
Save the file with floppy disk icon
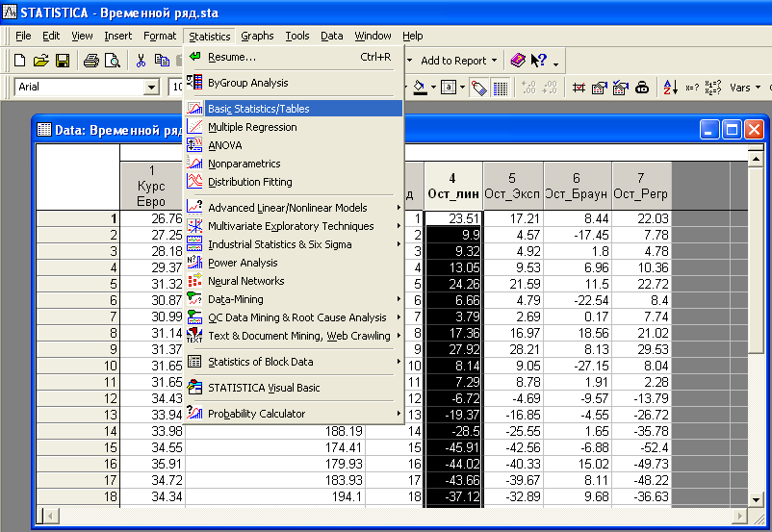63,61
